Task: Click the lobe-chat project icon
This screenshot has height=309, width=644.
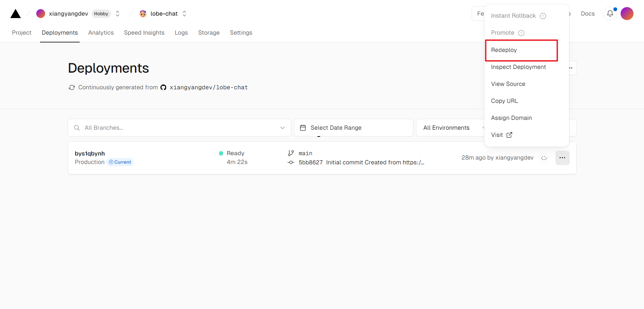Action: [x=143, y=14]
